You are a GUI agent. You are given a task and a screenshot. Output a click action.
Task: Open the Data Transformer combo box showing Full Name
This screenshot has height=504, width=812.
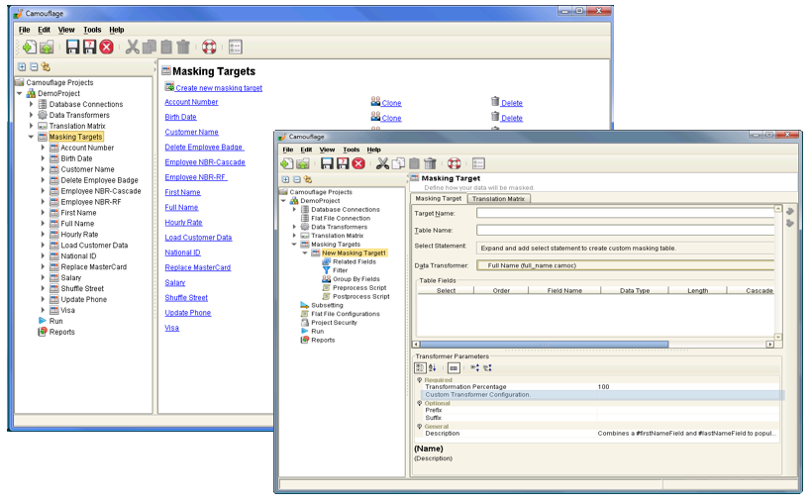625,265
